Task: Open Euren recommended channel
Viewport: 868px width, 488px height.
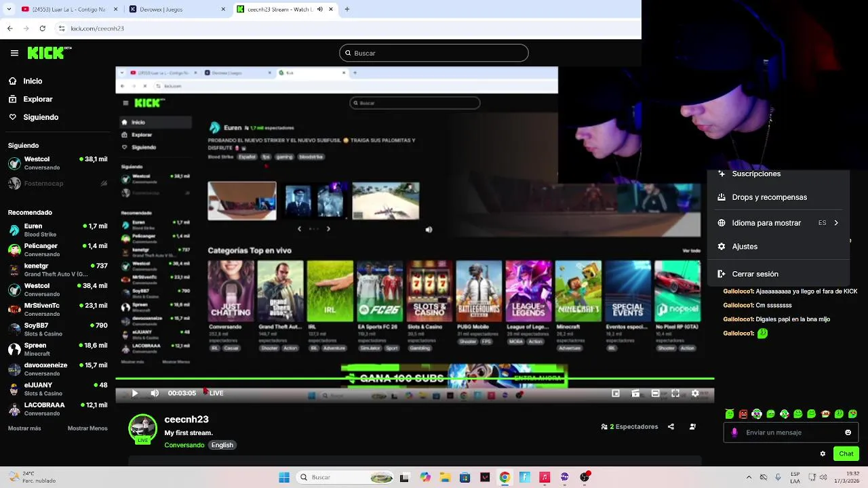Action: pyautogui.click(x=58, y=230)
